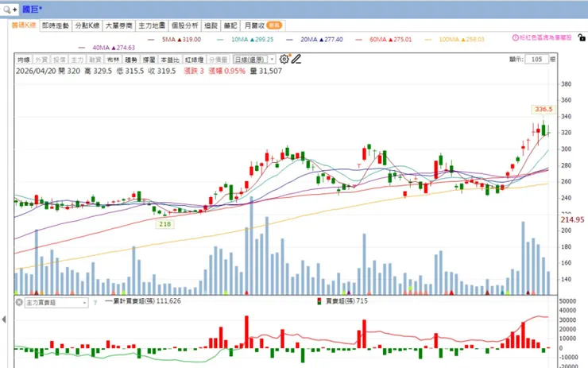Open the 筆記 tab
Screen dimensions: 588x368
(230, 25)
